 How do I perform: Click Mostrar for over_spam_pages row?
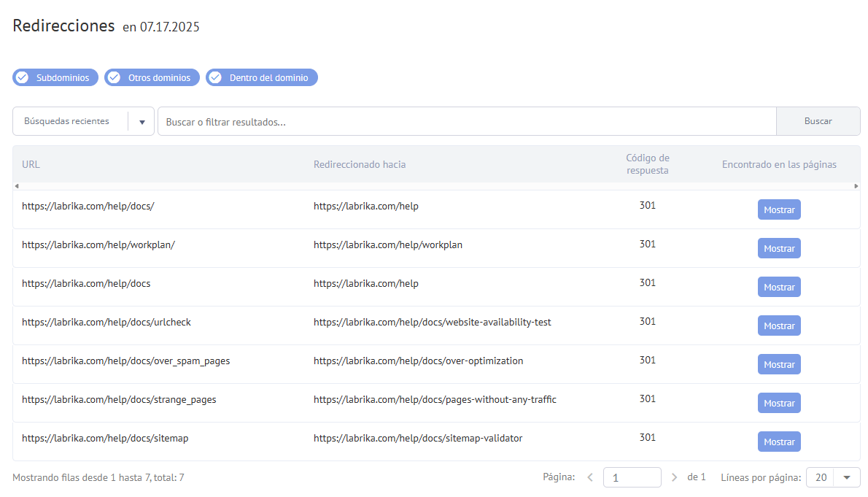779,365
